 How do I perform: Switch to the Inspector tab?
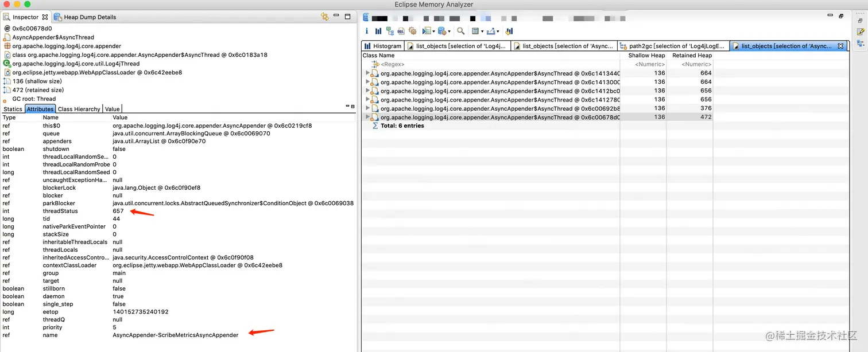point(26,17)
